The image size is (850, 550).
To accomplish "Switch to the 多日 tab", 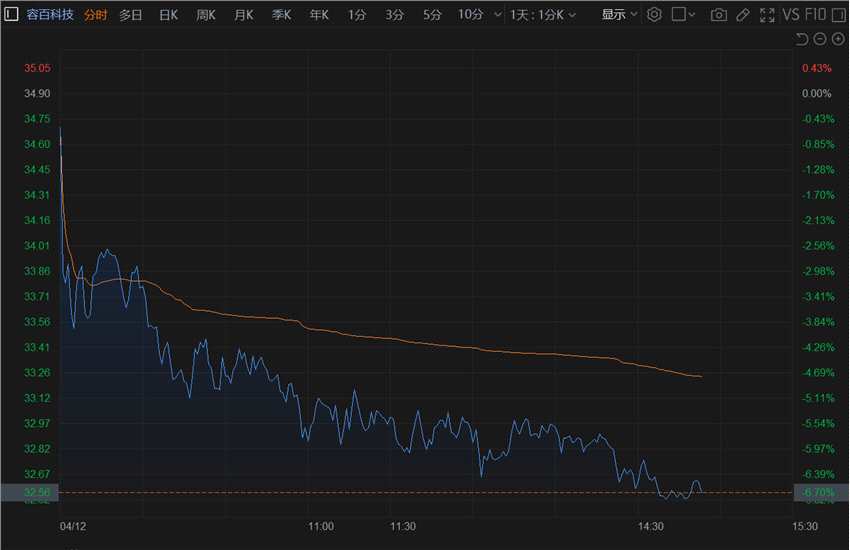I will click(x=131, y=15).
